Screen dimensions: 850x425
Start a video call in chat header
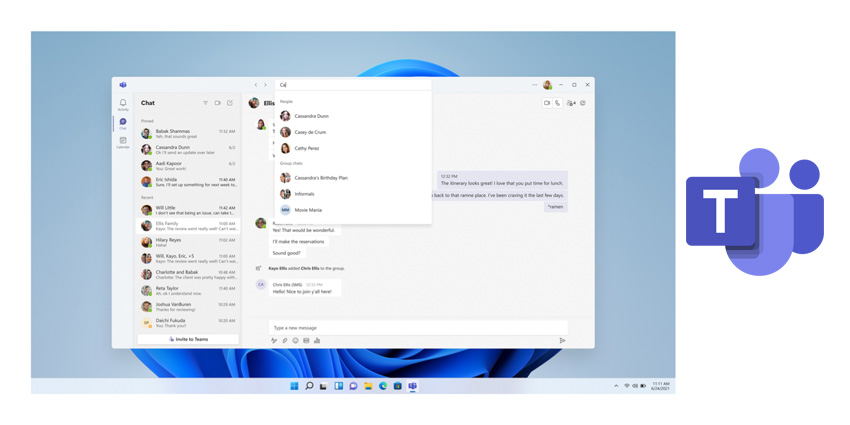547,103
